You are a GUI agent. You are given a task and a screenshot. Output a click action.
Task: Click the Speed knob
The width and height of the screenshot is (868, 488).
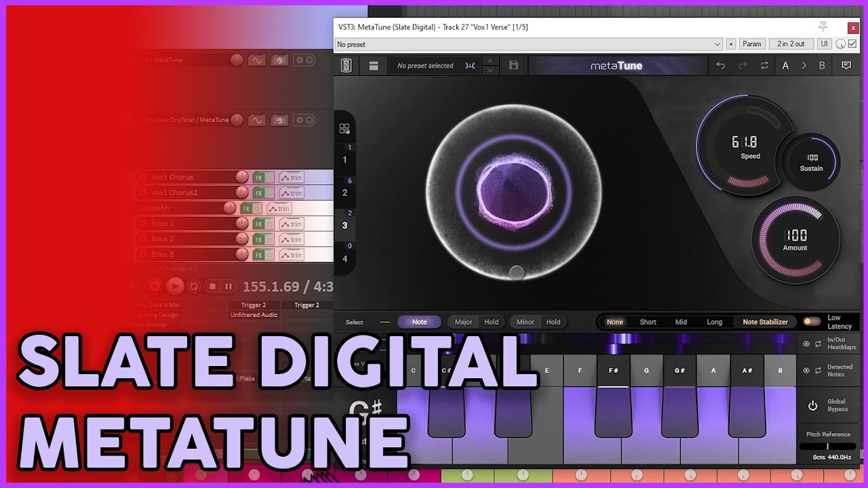click(x=745, y=146)
